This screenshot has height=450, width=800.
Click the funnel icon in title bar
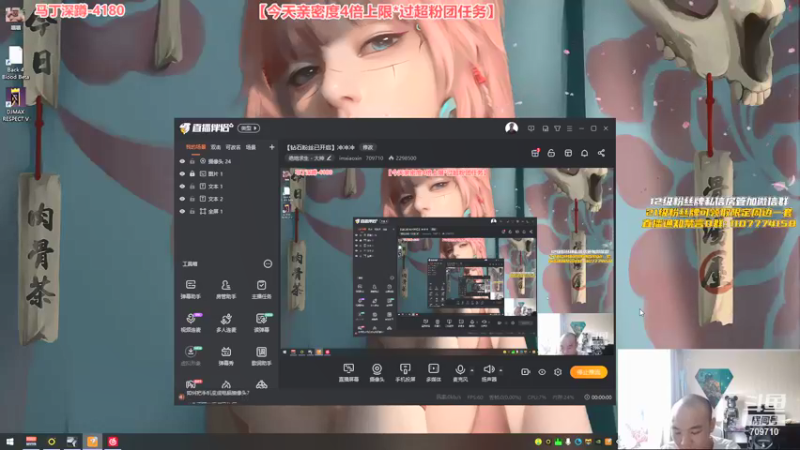(x=557, y=129)
